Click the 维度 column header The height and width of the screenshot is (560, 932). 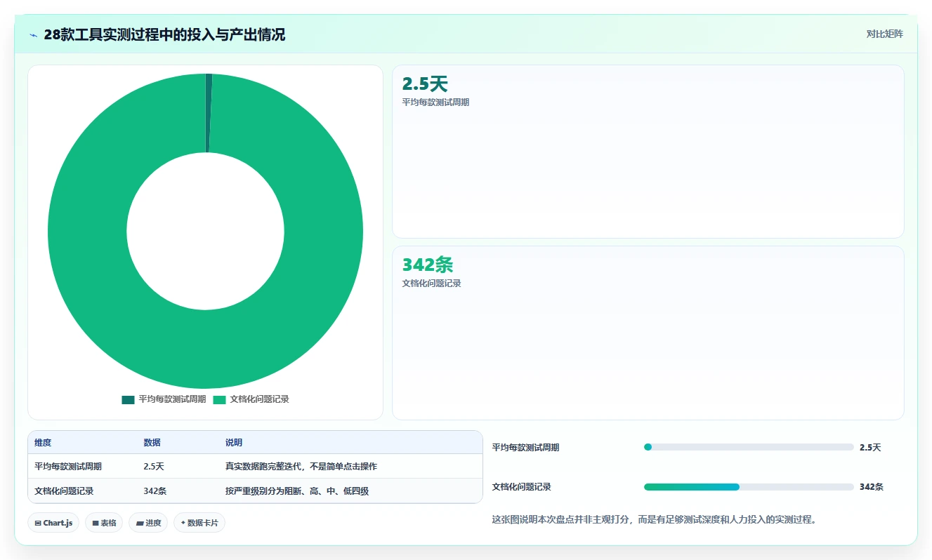43,443
